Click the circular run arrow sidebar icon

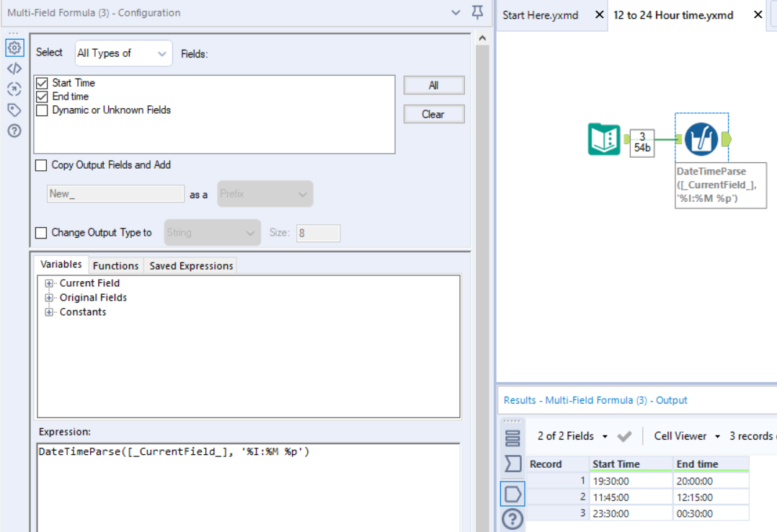[14, 89]
